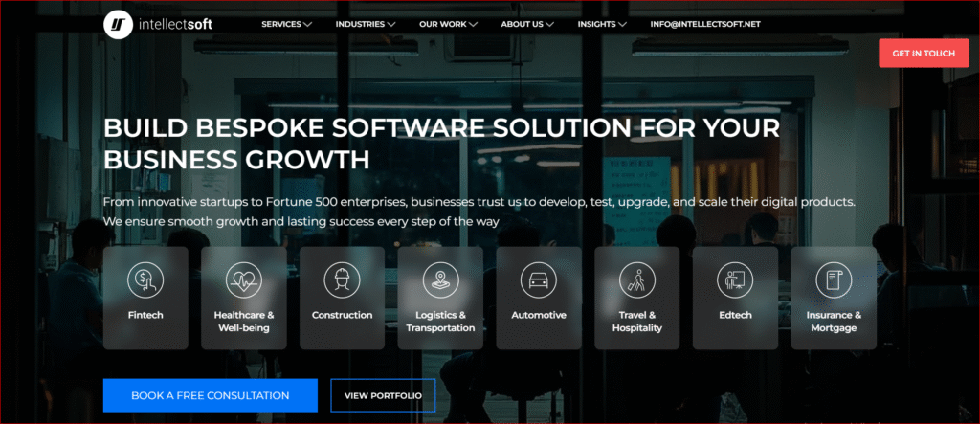Open the INSIGHTS navigation item
980x424 pixels.
pyautogui.click(x=597, y=24)
